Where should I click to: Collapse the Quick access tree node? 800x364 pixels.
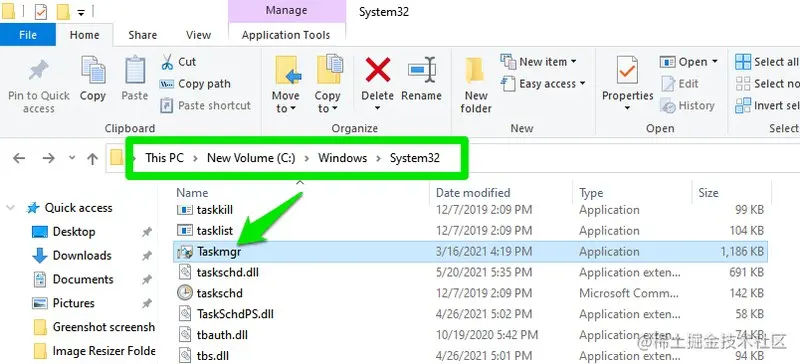10,208
